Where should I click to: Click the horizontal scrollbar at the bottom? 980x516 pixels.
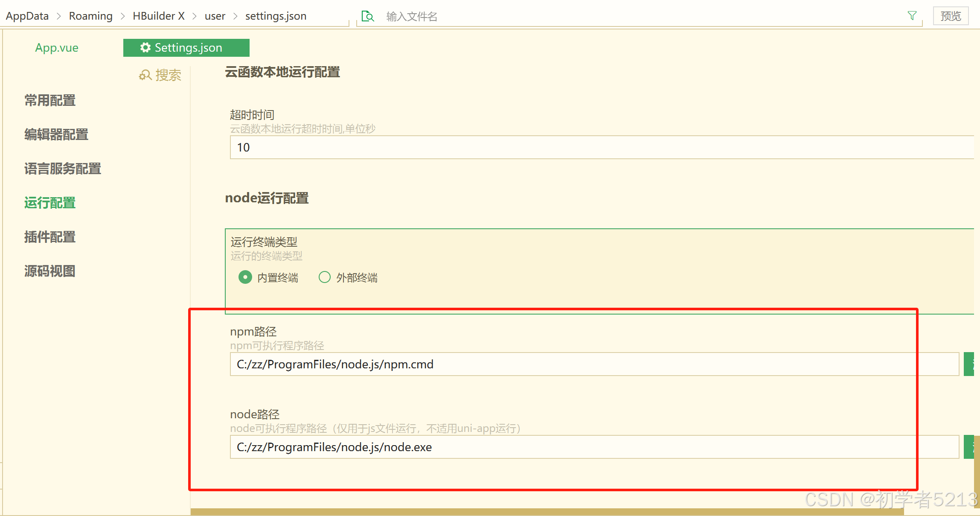tap(546, 511)
